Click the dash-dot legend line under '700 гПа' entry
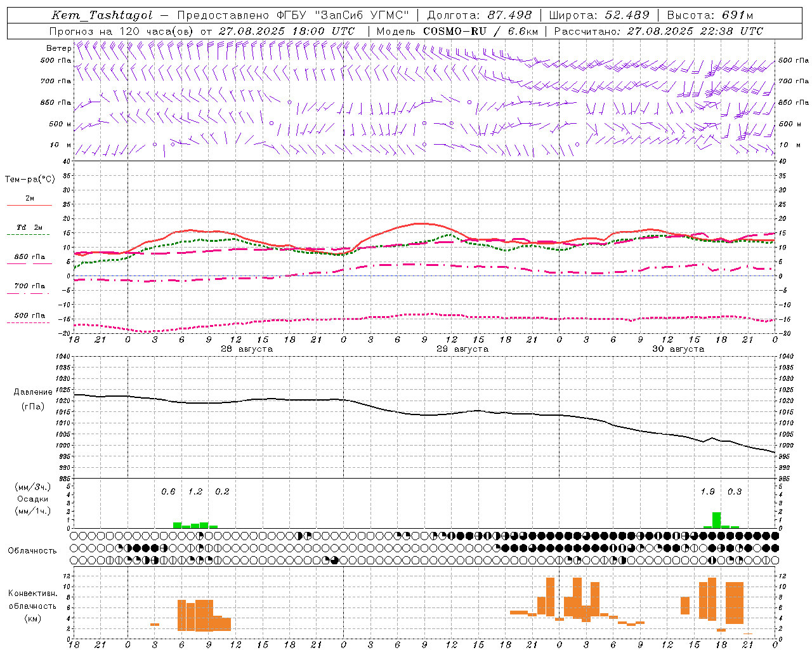This screenshot has width=812, height=650. pyautogui.click(x=29, y=293)
